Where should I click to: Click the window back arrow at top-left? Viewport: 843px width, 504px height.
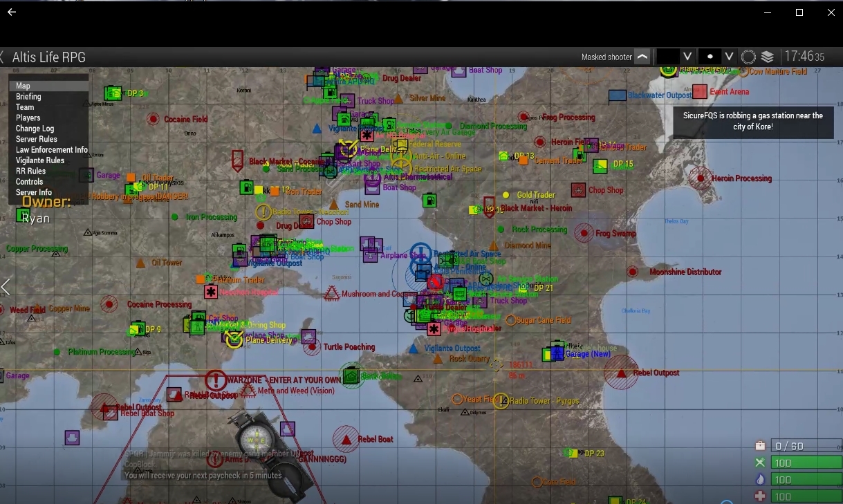pyautogui.click(x=11, y=12)
